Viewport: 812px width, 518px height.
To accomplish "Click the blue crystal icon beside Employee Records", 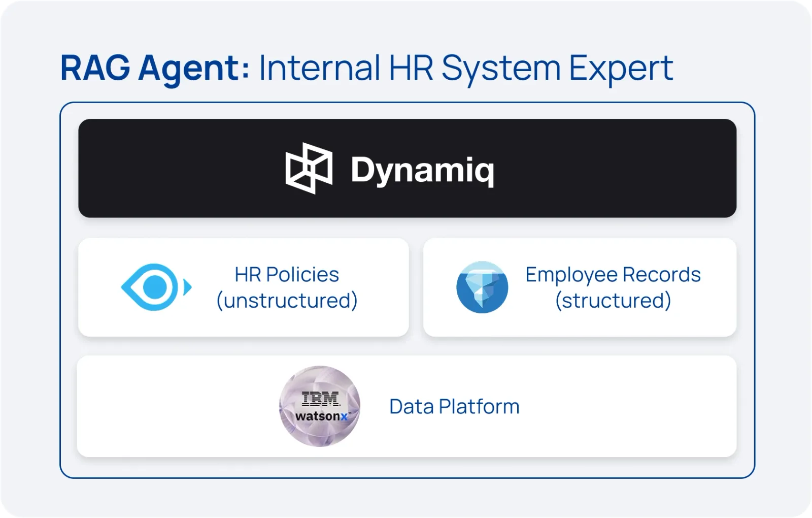I will point(482,287).
